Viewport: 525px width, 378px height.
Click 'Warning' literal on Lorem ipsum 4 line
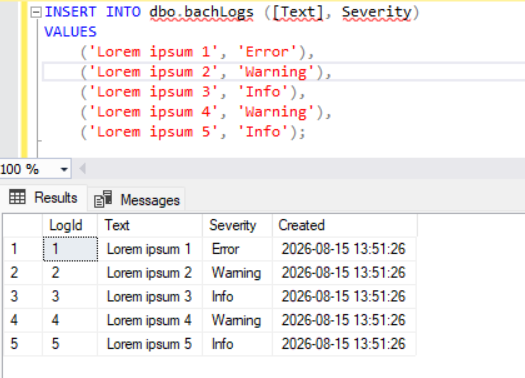[276, 112]
